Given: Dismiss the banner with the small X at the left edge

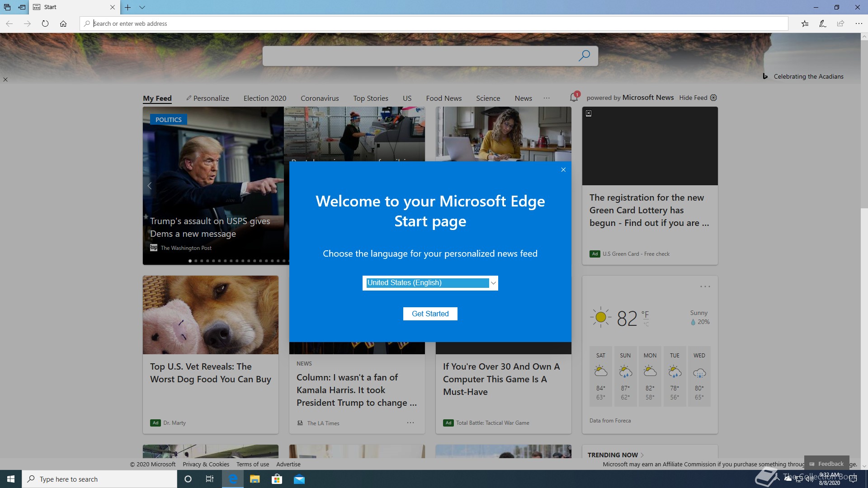Looking at the screenshot, I should (5, 80).
